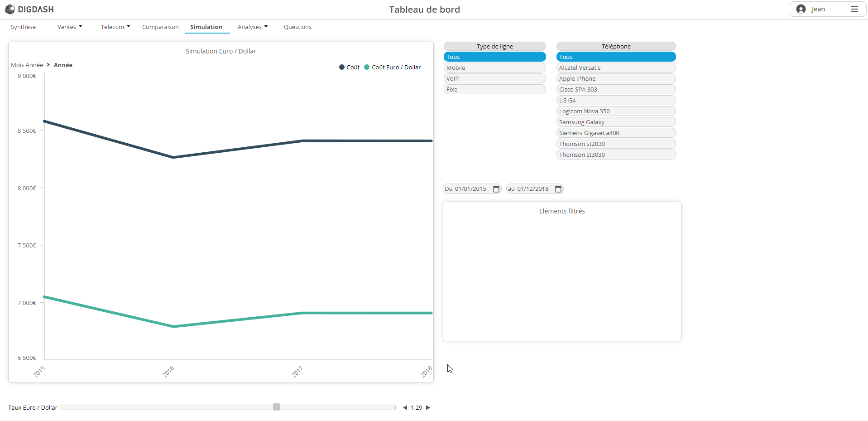The width and height of the screenshot is (868, 421).
Task: Click the 2018 x-axis label
Action: click(426, 372)
